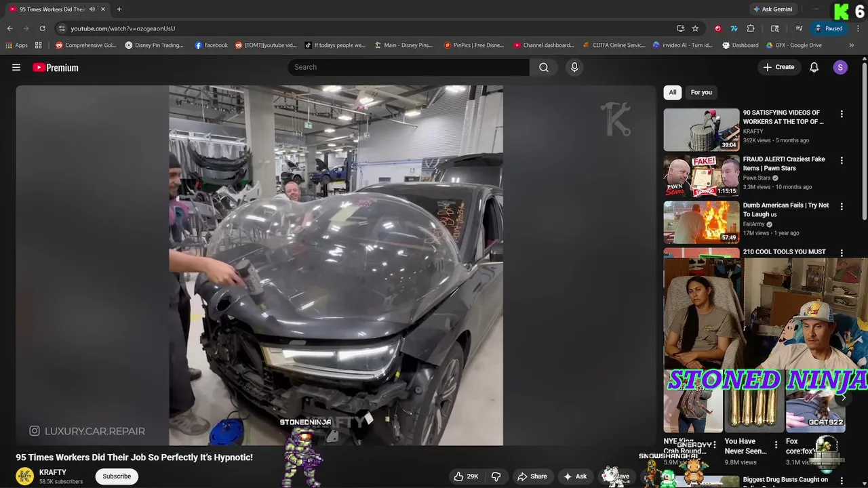Click the Ask button below video
The height and width of the screenshot is (488, 868).
coord(575,476)
